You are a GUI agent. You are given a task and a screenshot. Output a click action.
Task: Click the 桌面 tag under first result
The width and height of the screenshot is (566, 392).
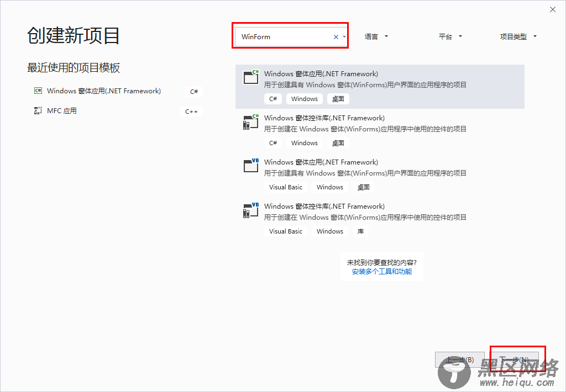(338, 99)
